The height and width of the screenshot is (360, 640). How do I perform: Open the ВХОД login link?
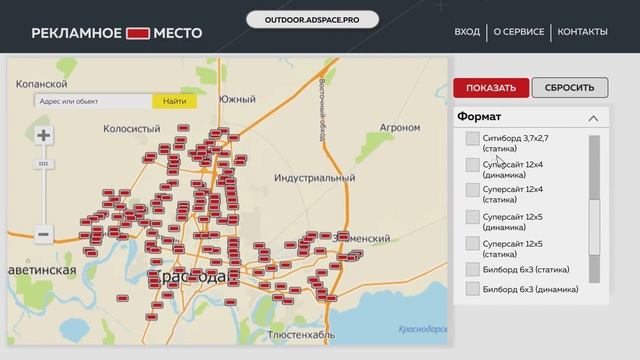[x=467, y=32]
